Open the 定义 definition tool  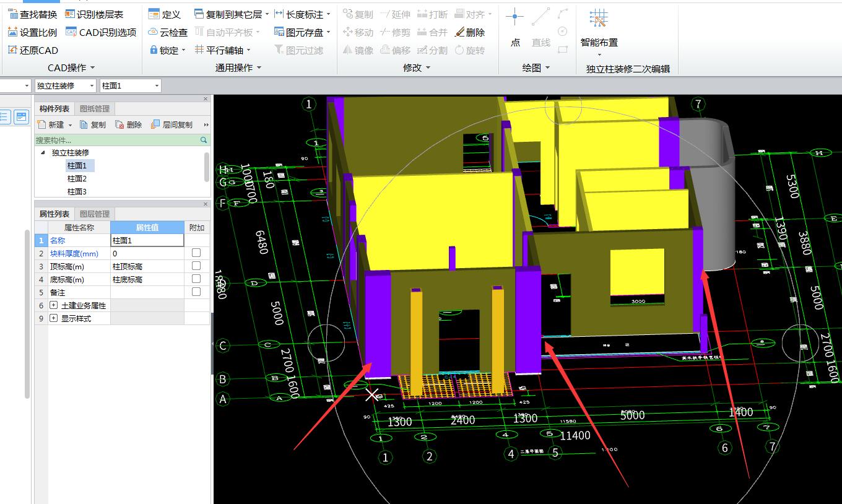(x=165, y=14)
